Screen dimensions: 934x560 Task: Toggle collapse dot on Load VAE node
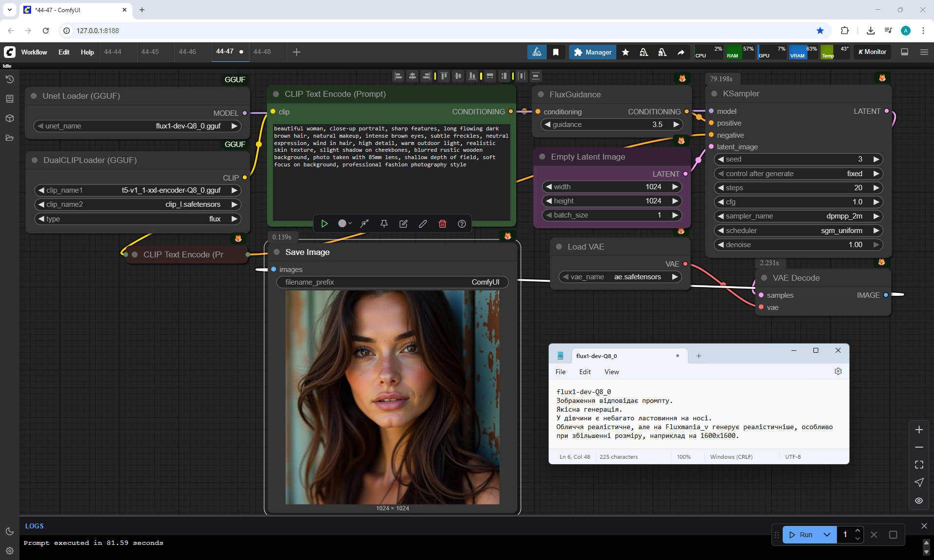(x=559, y=247)
